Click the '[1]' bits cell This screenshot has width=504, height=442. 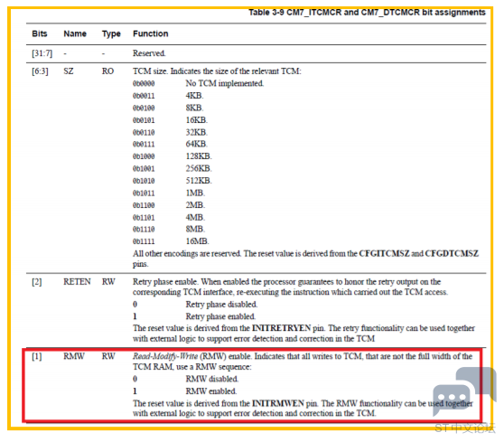[x=37, y=356]
